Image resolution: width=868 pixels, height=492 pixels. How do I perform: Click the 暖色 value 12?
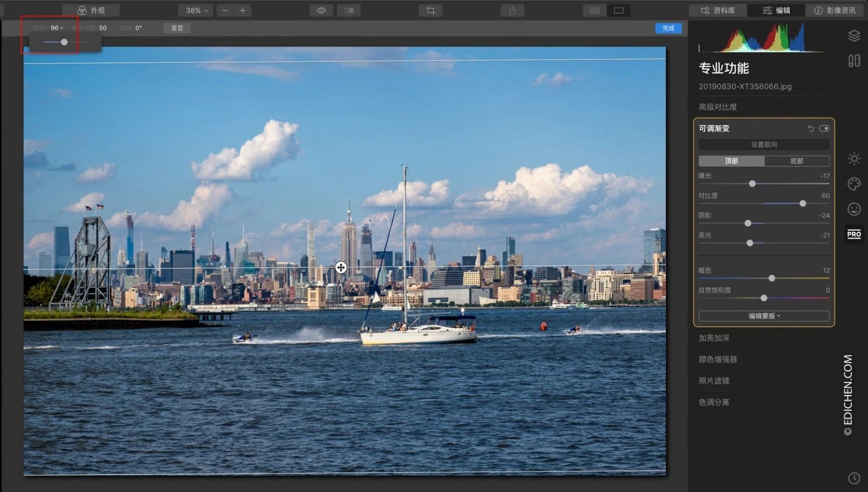(x=826, y=270)
